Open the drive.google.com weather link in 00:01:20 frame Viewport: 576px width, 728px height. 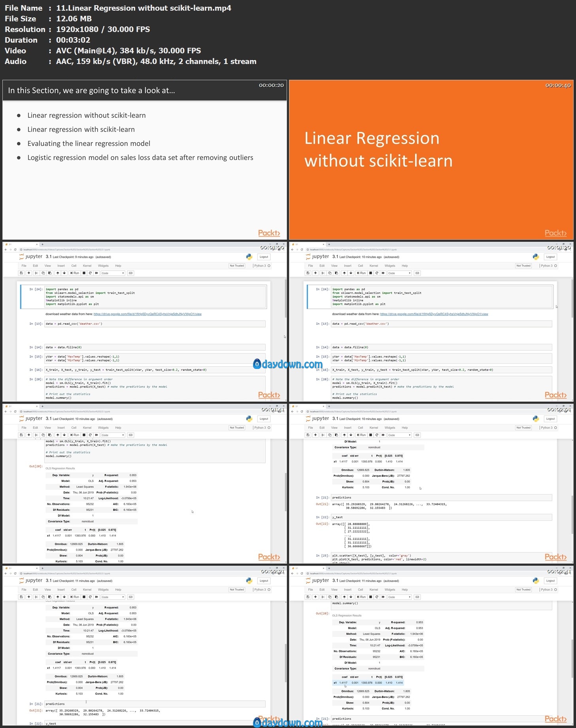tap(434, 314)
